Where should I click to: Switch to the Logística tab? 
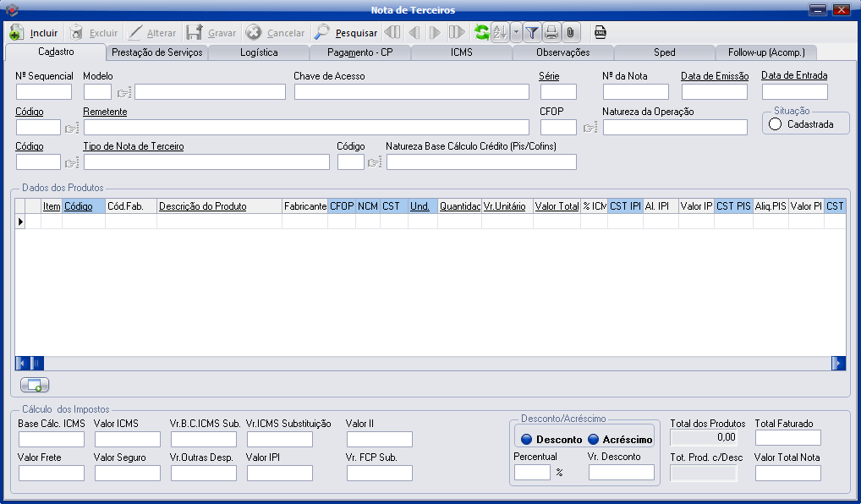[258, 52]
